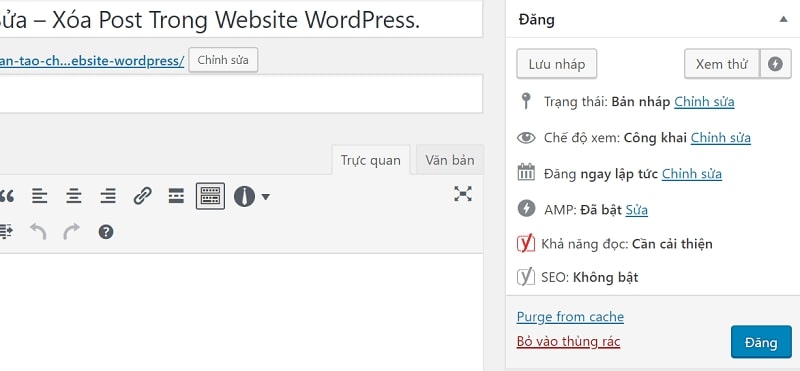Click into the post title field
This screenshot has width=800, height=371.
pos(241,18)
